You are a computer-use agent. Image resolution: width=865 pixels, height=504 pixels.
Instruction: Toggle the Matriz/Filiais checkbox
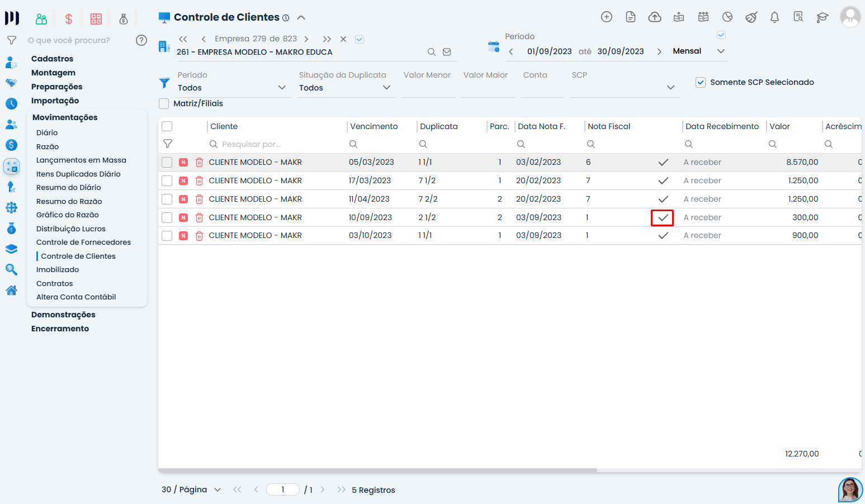pos(164,104)
